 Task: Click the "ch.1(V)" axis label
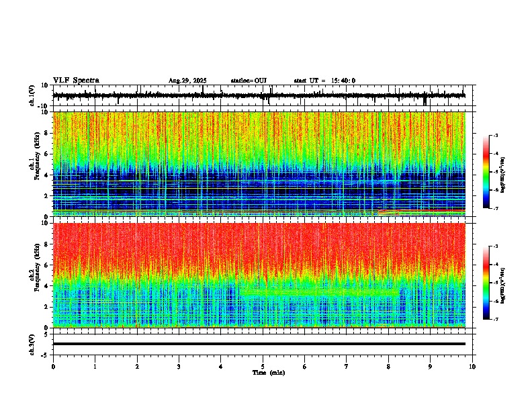(x=32, y=95)
